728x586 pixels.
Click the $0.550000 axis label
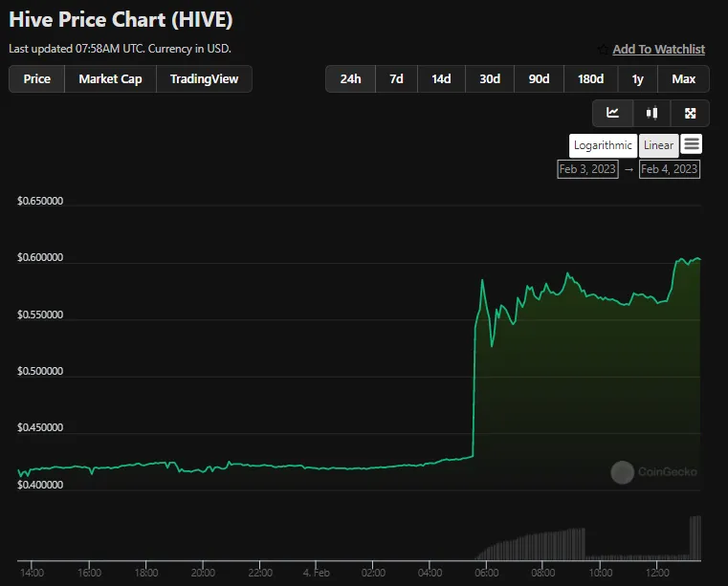[40, 315]
